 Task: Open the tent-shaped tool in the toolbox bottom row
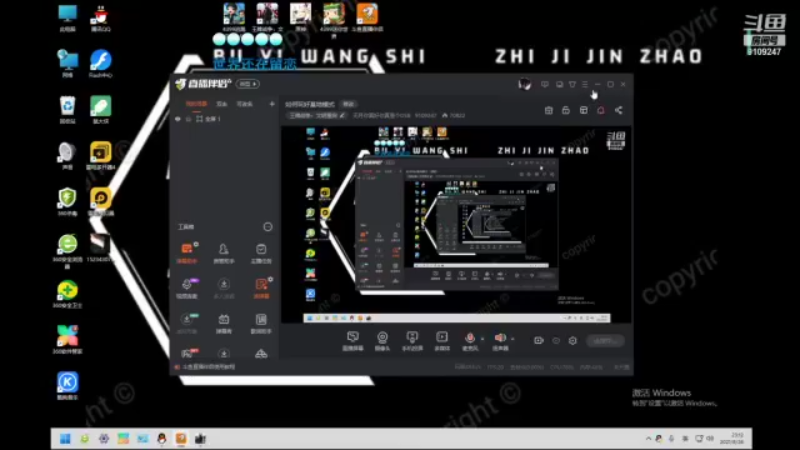(x=261, y=353)
